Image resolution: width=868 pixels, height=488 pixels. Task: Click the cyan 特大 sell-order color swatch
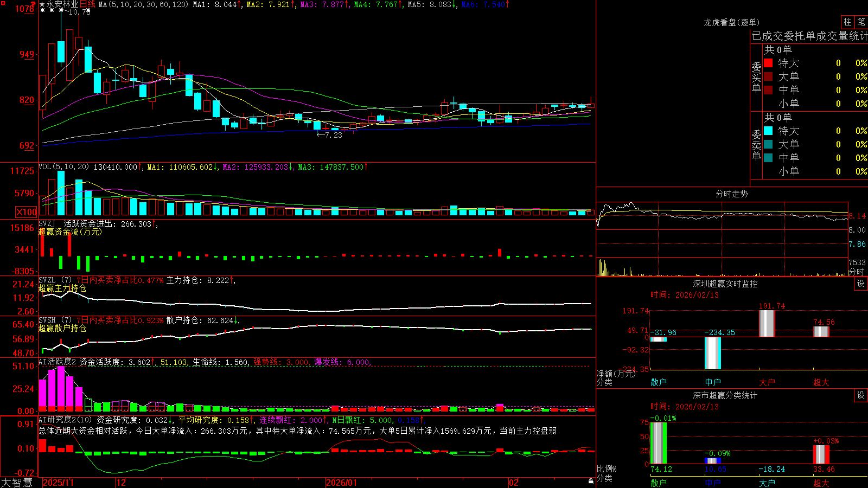pos(768,131)
